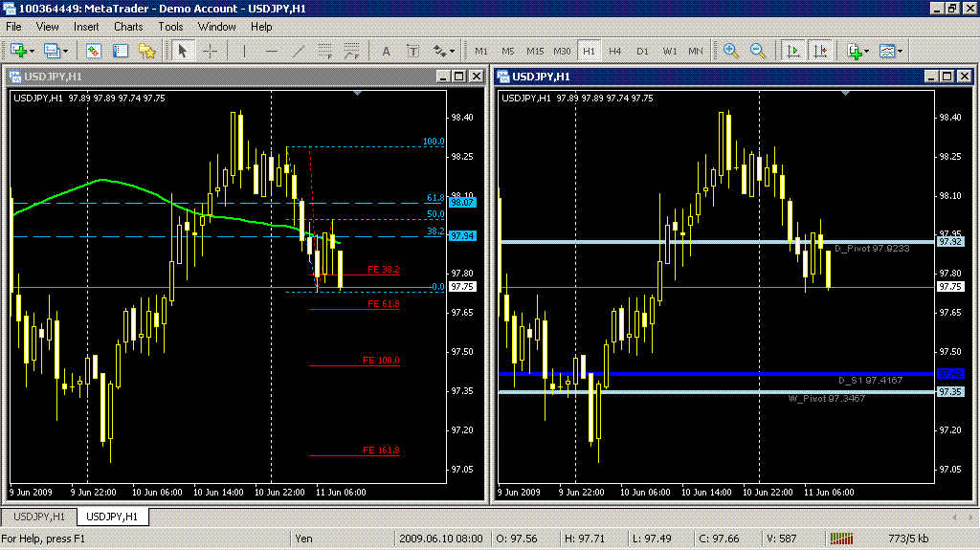
Task: Select the Draw Trendline tool
Action: coord(299,51)
